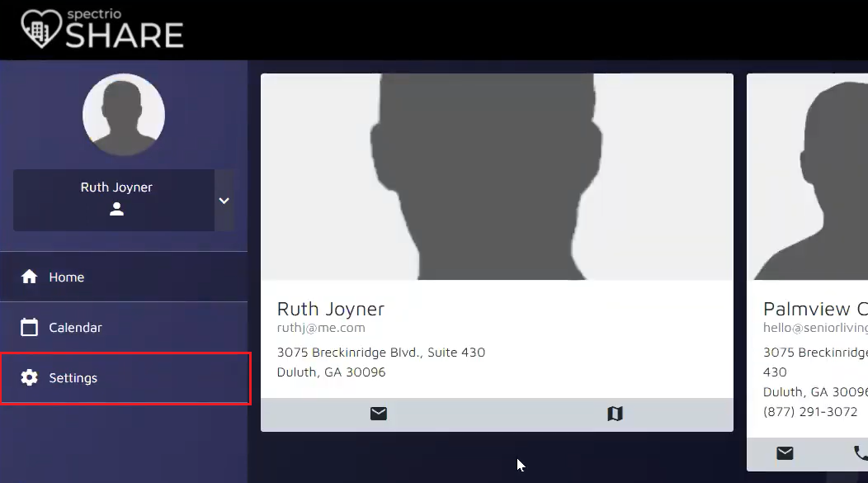Click the ruthj@me.com email address
Image resolution: width=868 pixels, height=483 pixels.
tap(321, 328)
